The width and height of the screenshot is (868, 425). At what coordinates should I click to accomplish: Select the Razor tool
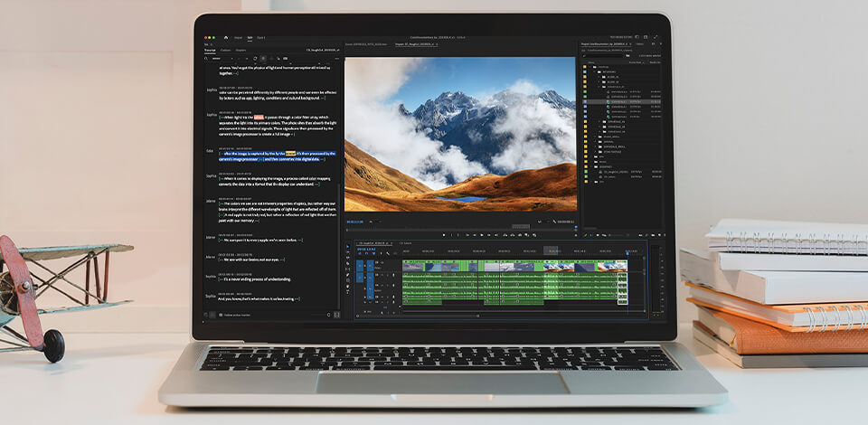(x=347, y=263)
